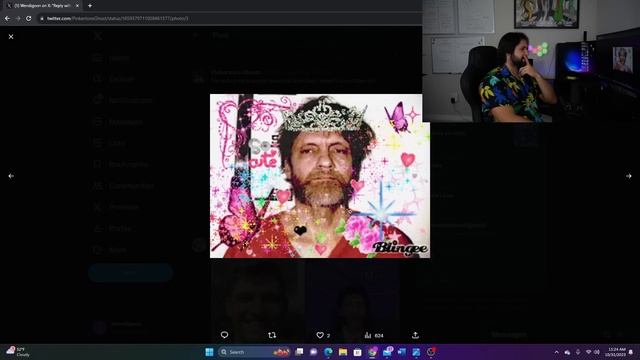Like the post with the heart icon

click(x=320, y=335)
